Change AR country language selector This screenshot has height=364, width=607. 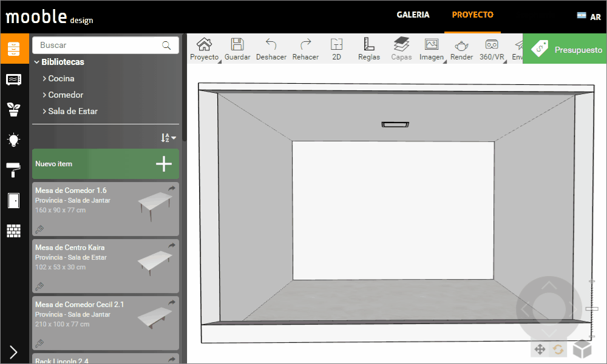589,16
